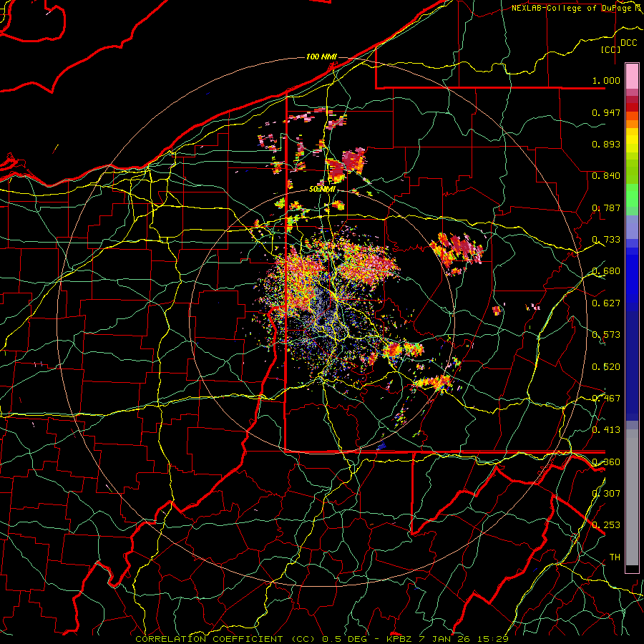Click the 0.307 scale value

pyautogui.click(x=606, y=494)
